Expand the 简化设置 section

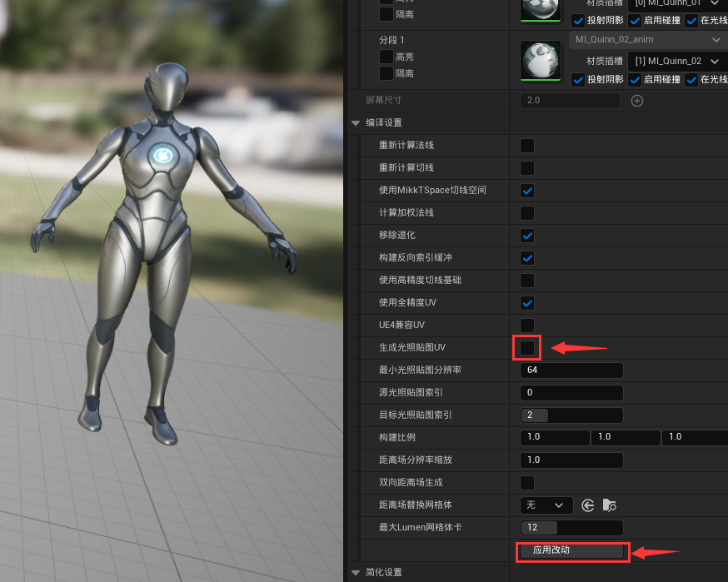click(357, 573)
